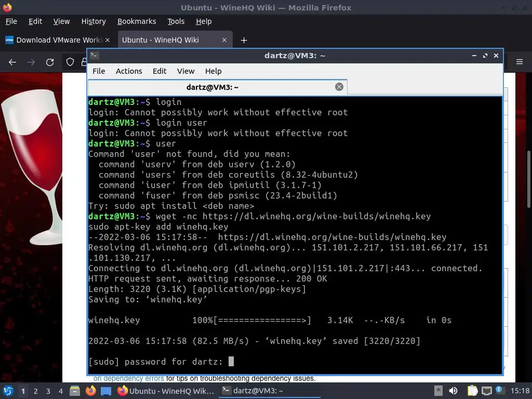The image size is (532, 399).
Task: Click 'winehq.key' download progress line
Action: [x=270, y=320]
